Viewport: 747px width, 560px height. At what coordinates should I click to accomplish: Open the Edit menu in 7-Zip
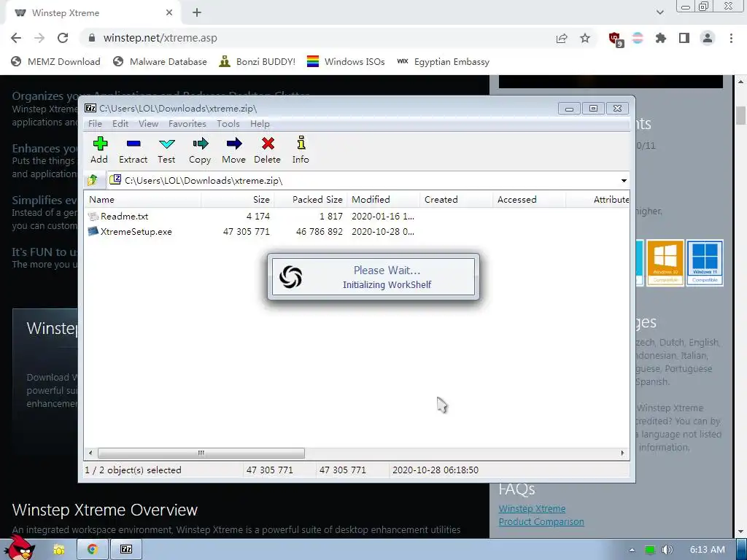click(x=120, y=124)
